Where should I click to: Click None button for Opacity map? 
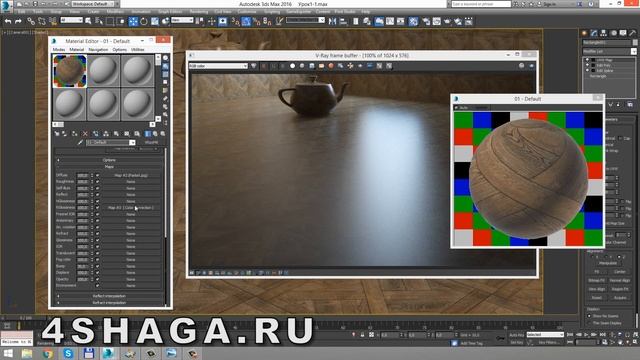pos(131,279)
